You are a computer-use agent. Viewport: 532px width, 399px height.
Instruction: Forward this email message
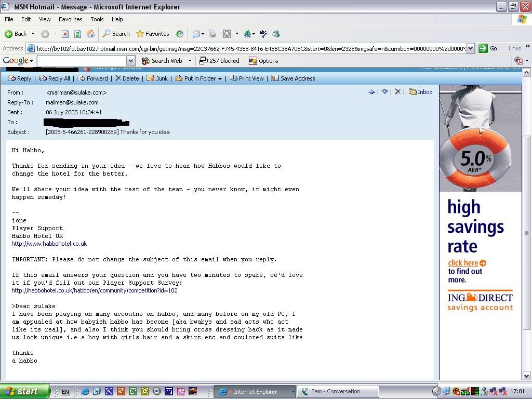click(92, 78)
